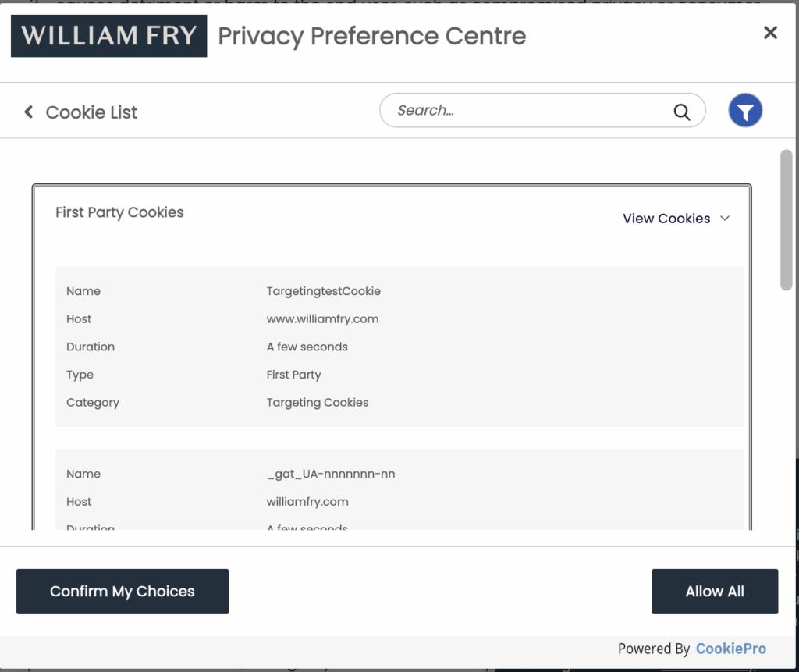Screen dimensions: 799x672
Task: Focus the Search text field
Action: 531,111
